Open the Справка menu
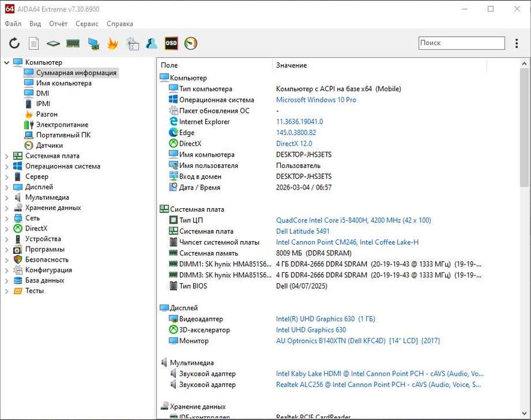 tap(120, 24)
